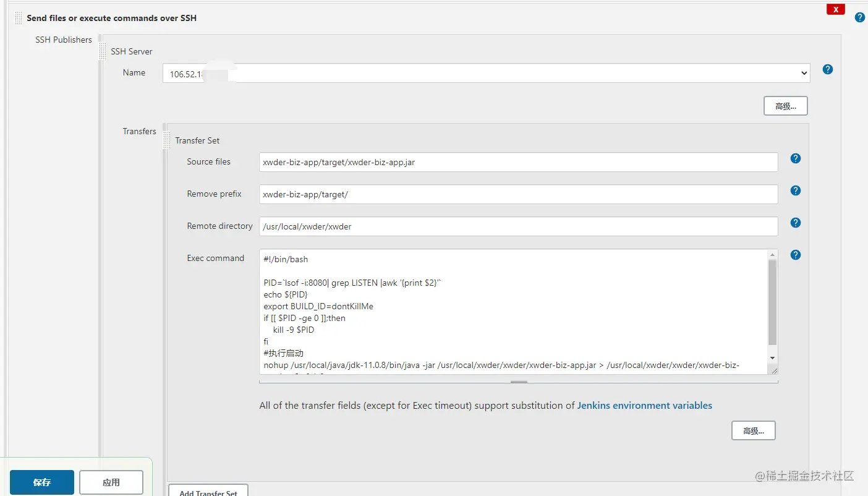Screen dimensions: 868x496
Task: Show help for Remove prefix field
Action: tap(796, 190)
